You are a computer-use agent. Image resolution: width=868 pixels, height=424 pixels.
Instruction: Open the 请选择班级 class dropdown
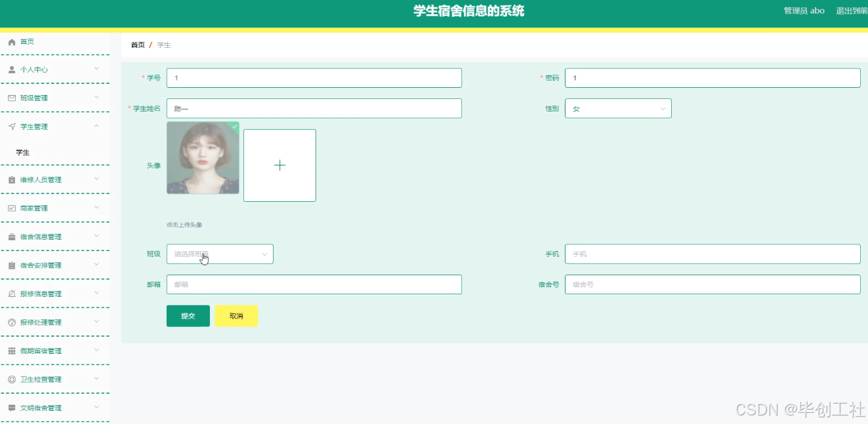(219, 254)
